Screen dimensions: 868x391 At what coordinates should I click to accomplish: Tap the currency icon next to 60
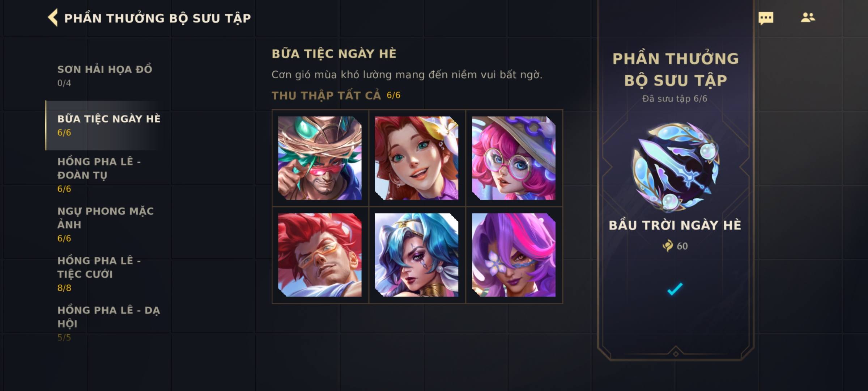pos(668,246)
